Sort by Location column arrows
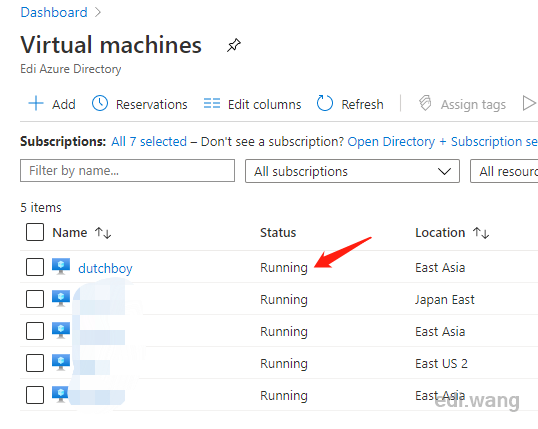Viewport: 538px width, 429px height. click(x=481, y=233)
